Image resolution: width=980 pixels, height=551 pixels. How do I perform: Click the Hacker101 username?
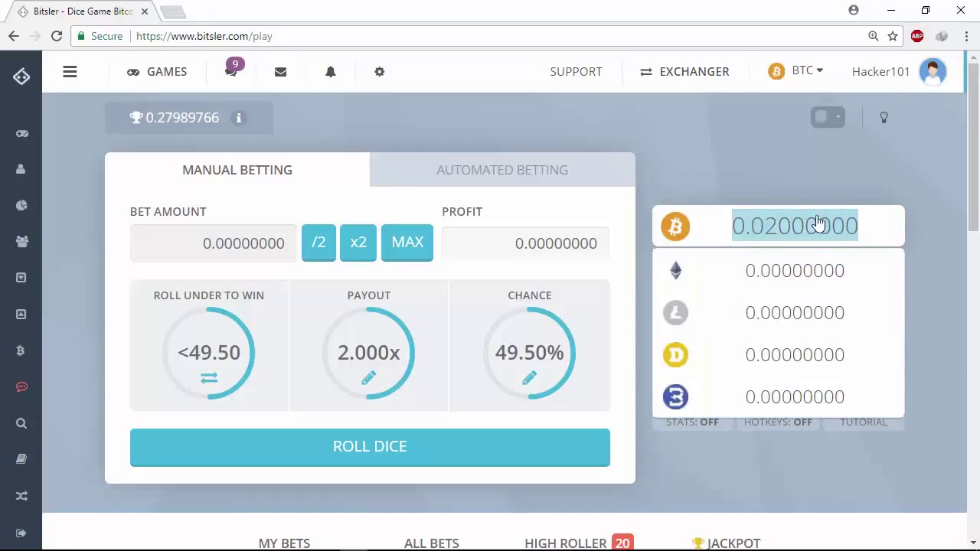(x=880, y=72)
